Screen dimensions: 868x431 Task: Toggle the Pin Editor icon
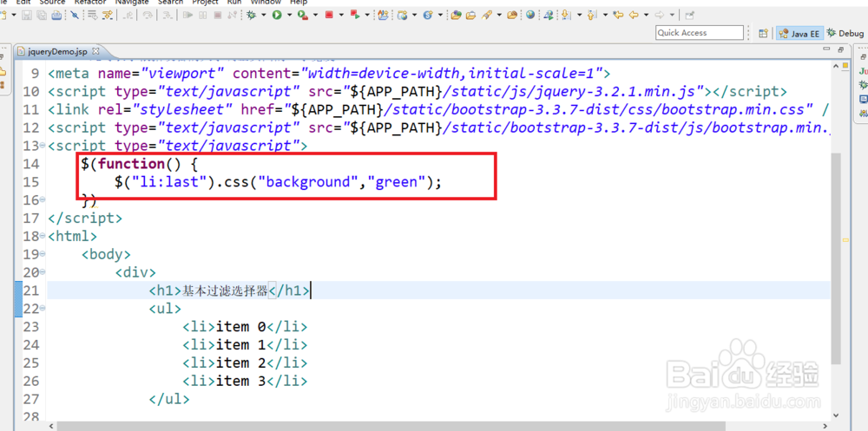click(690, 16)
